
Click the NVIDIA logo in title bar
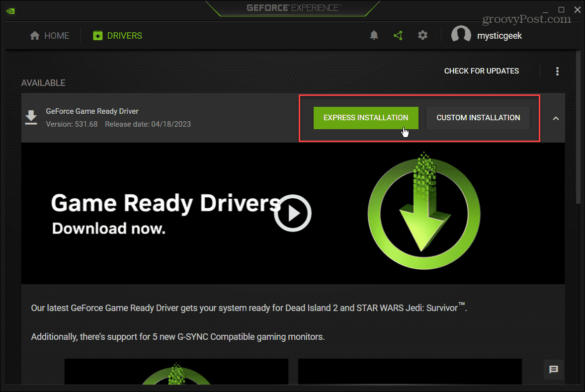coord(10,10)
